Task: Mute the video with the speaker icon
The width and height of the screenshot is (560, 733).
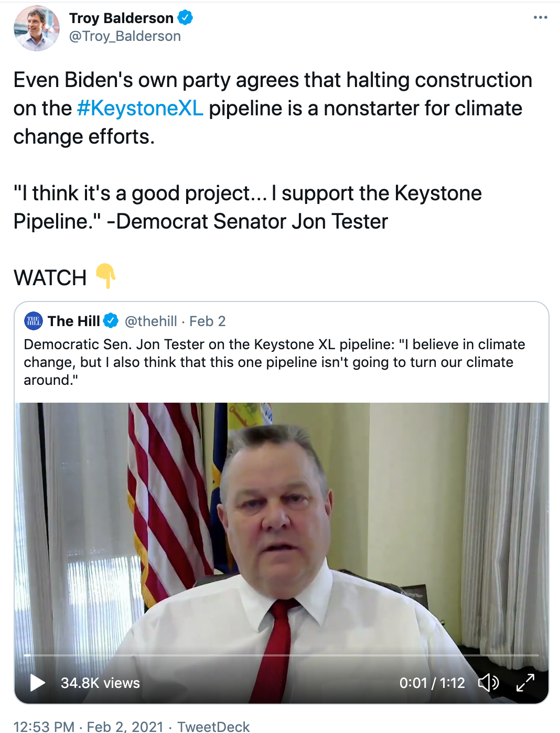Action: click(488, 683)
